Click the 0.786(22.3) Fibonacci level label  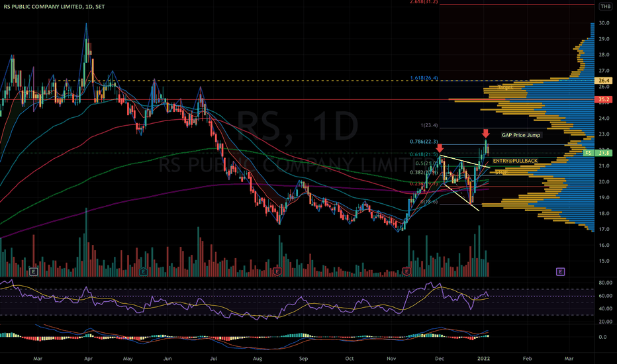(424, 142)
